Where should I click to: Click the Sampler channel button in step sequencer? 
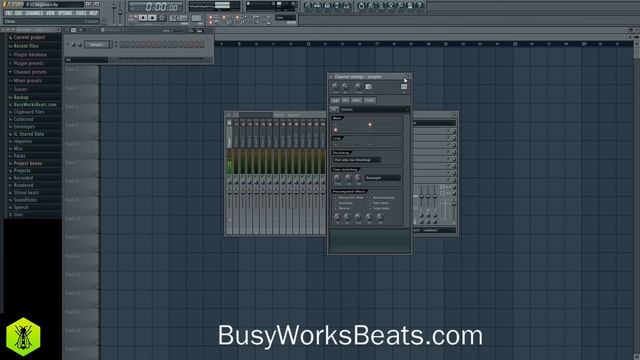pyautogui.click(x=97, y=44)
